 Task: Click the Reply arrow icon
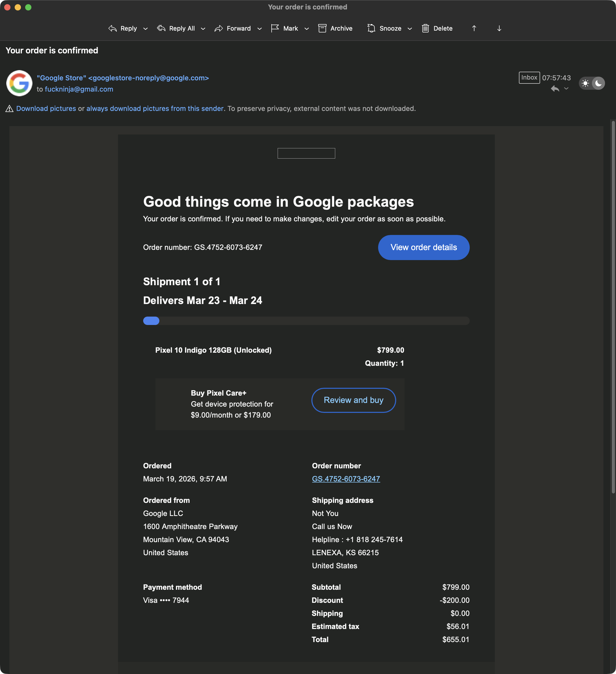112,29
